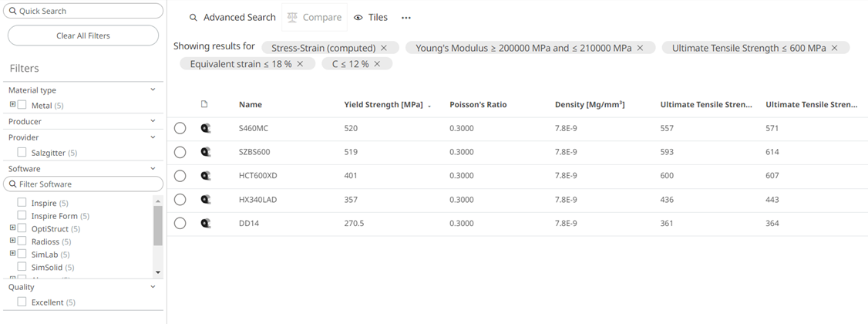
Task: Click the material icon beside DD14
Action: 205,224
